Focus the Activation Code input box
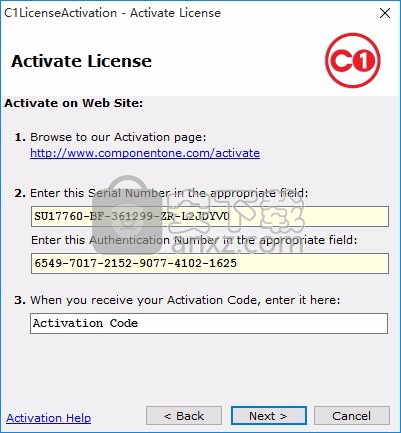Screen dimensions: 401x433 (x=209, y=323)
